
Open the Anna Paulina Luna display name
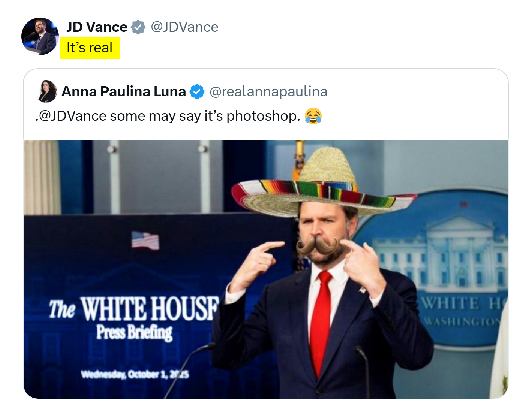[x=124, y=91]
